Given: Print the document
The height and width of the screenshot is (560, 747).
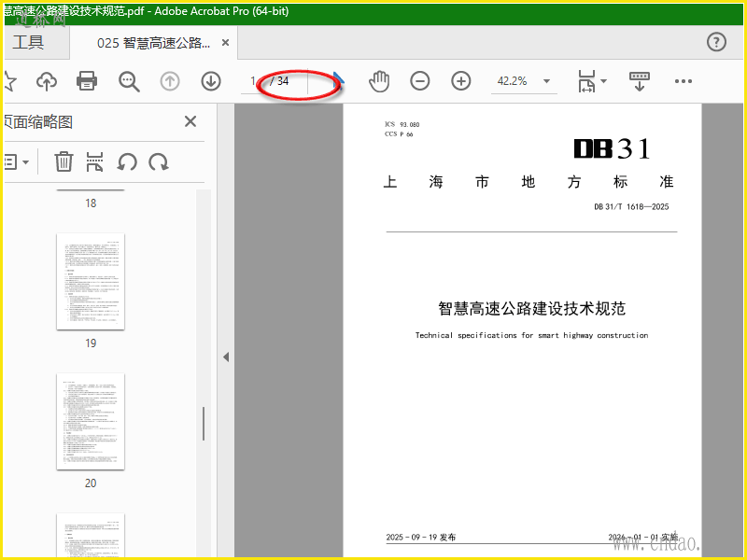Looking at the screenshot, I should [87, 81].
